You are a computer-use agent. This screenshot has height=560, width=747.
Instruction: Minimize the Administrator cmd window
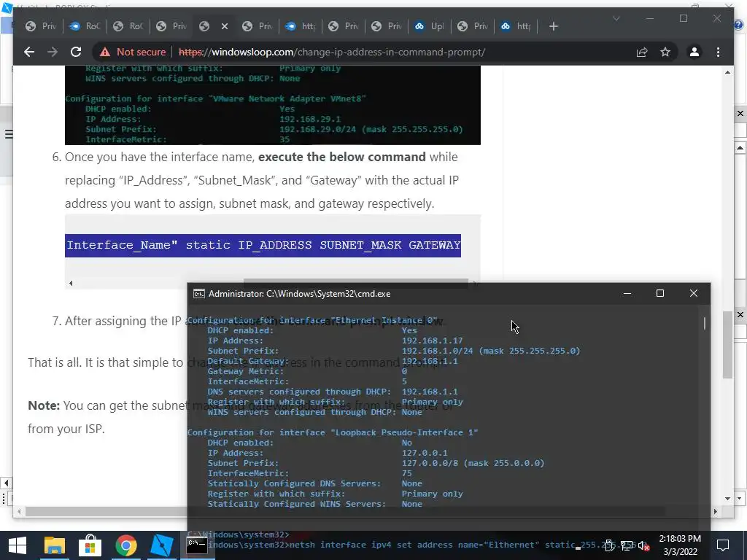coord(627,293)
